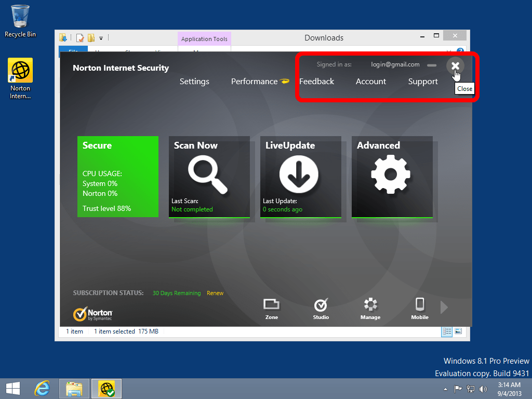This screenshot has height=399, width=532.
Task: Open the Account menu
Action: tap(371, 82)
